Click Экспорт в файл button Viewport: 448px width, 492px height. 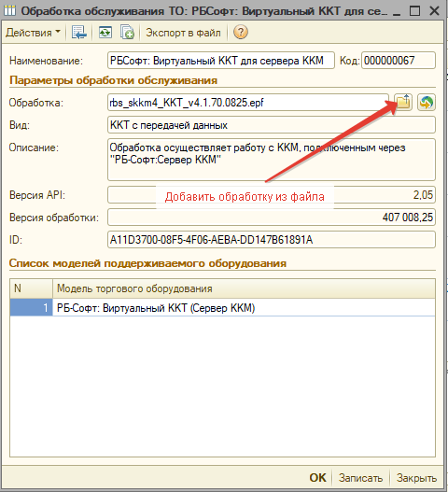183,33
